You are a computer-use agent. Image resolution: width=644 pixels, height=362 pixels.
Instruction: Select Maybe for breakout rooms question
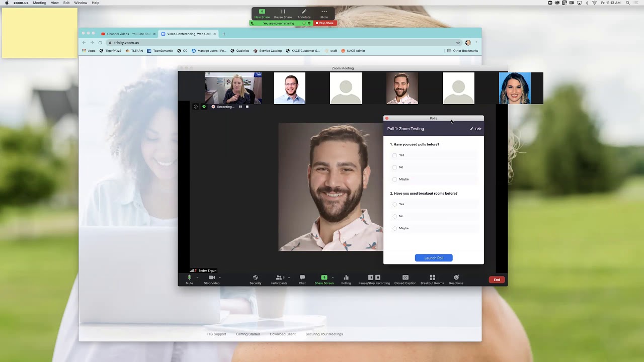click(394, 228)
